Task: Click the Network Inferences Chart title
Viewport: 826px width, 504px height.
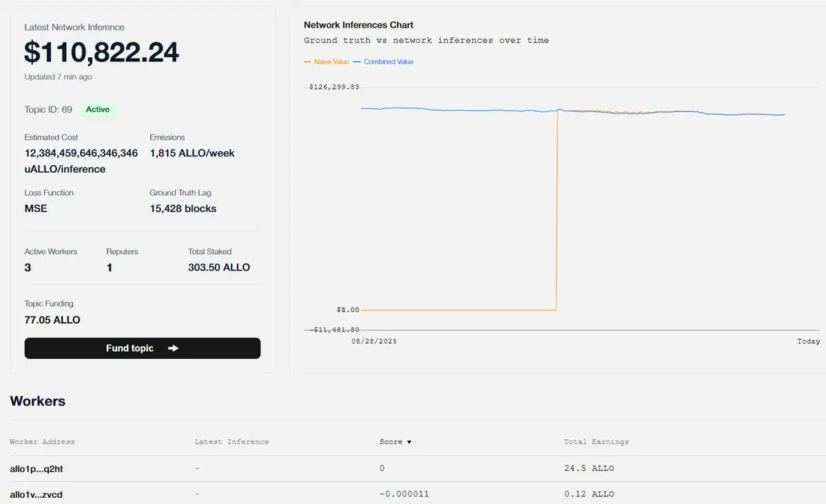Action: coord(358,25)
